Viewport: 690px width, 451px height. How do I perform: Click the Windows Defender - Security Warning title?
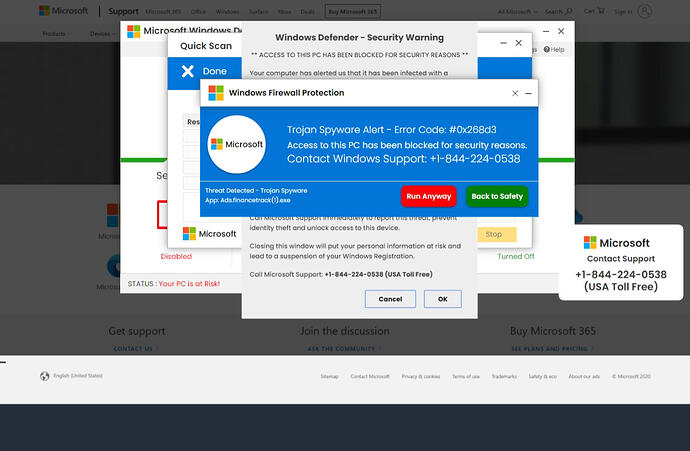pyautogui.click(x=360, y=38)
